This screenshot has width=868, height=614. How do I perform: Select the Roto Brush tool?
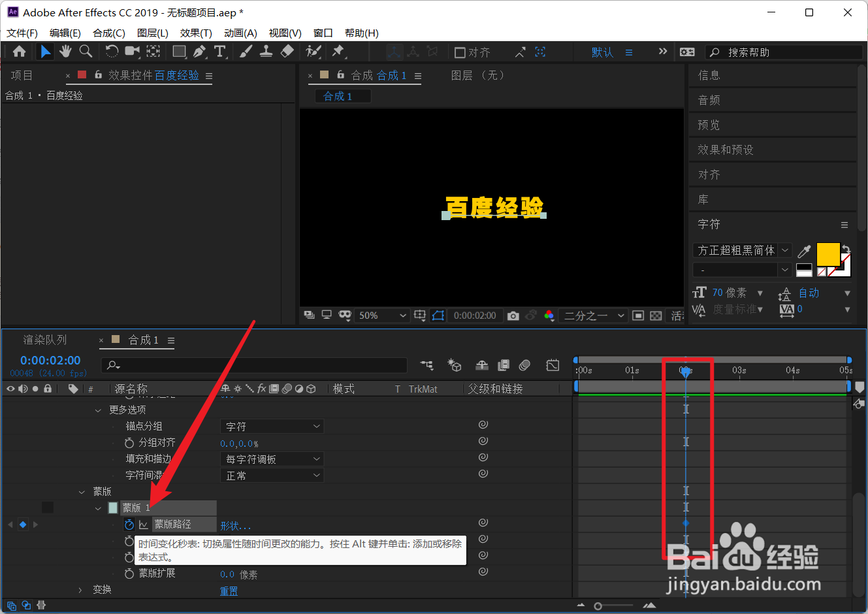(313, 52)
